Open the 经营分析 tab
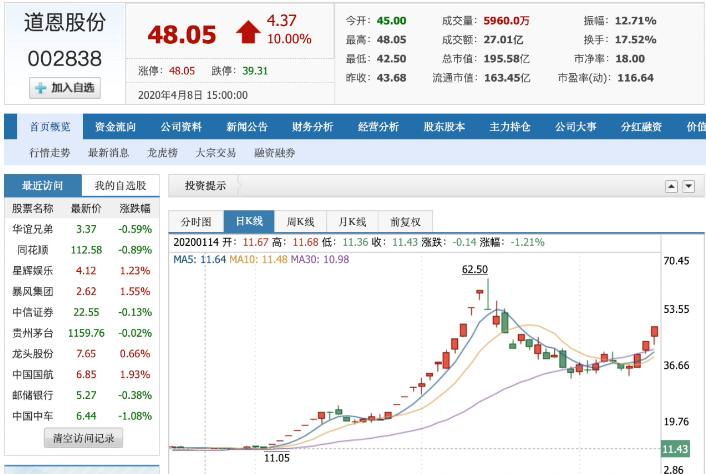 378,126
